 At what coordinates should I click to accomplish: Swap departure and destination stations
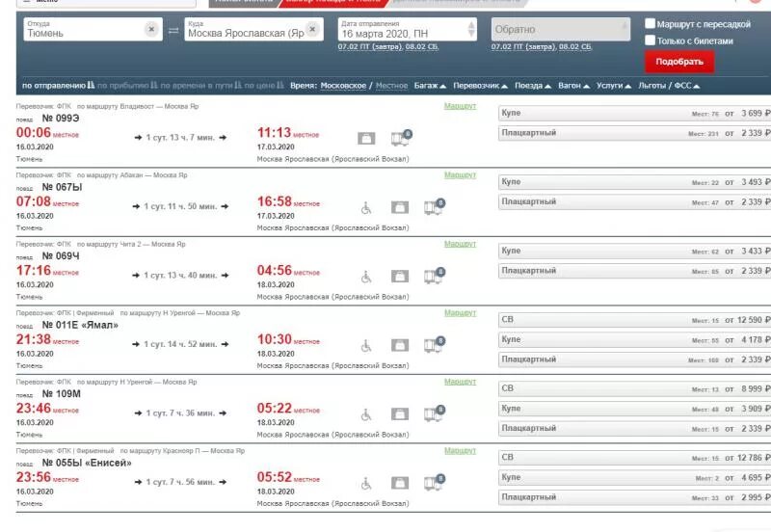173,31
